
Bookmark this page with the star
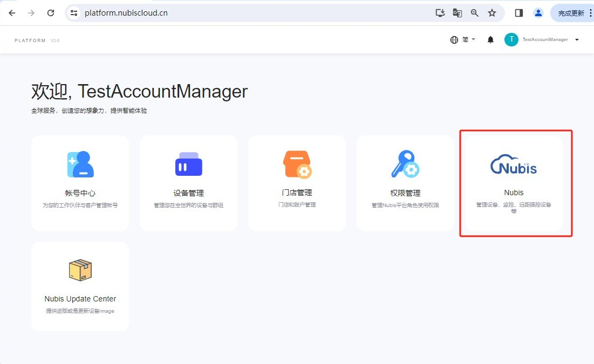[x=491, y=13]
